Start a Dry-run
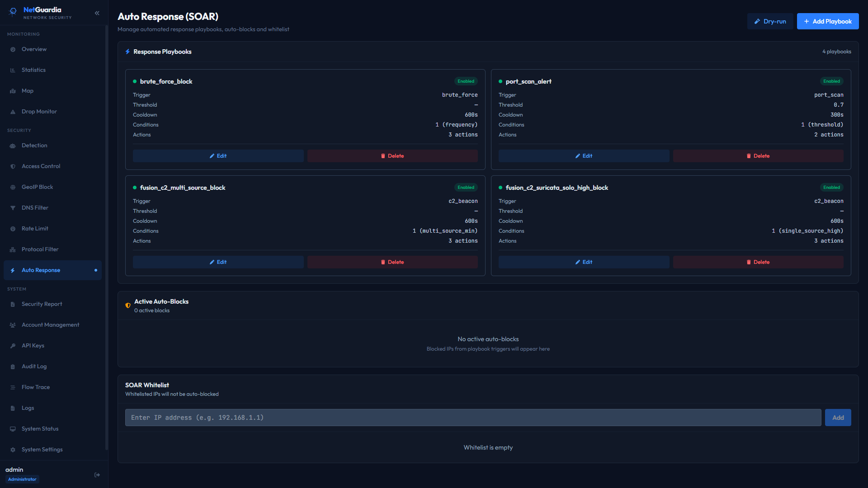 click(x=770, y=21)
